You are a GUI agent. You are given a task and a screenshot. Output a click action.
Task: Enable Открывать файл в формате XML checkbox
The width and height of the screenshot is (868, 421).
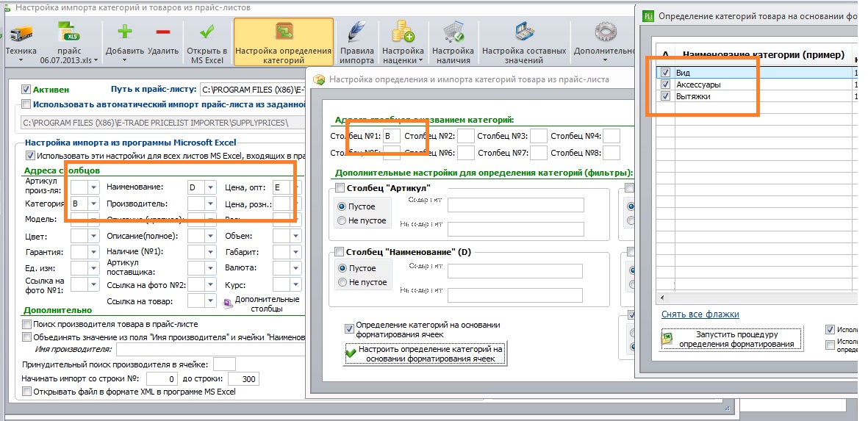(26, 392)
